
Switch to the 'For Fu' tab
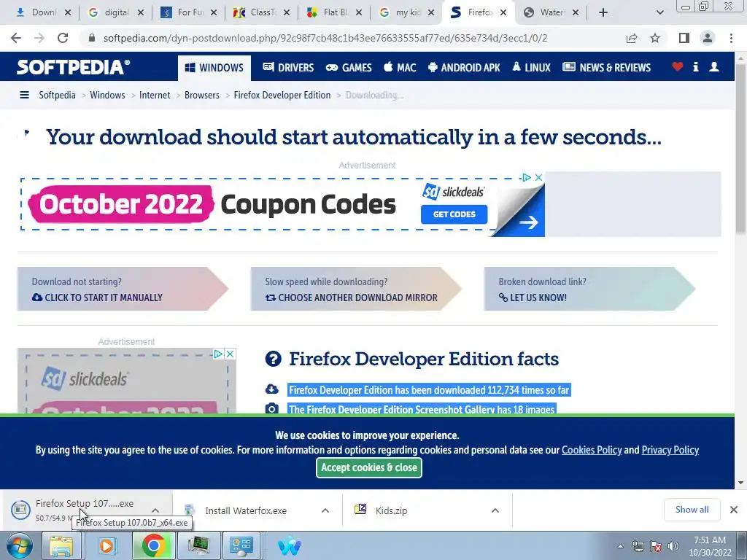(182, 12)
